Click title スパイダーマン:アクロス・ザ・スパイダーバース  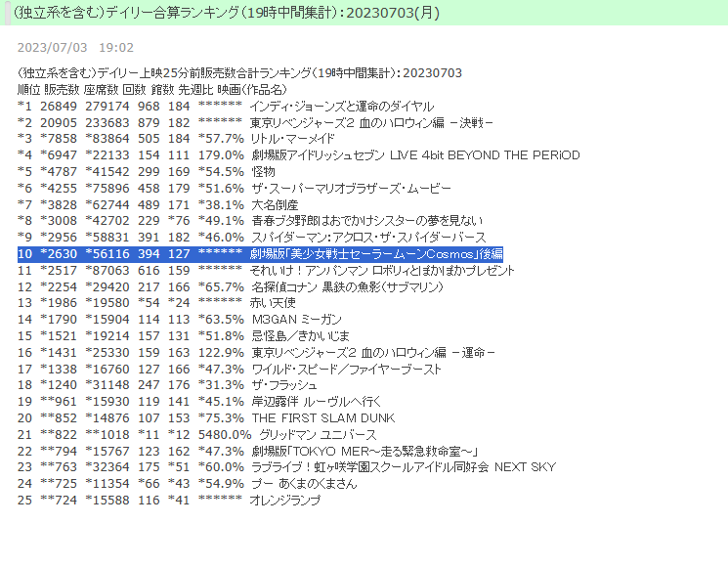368,238
